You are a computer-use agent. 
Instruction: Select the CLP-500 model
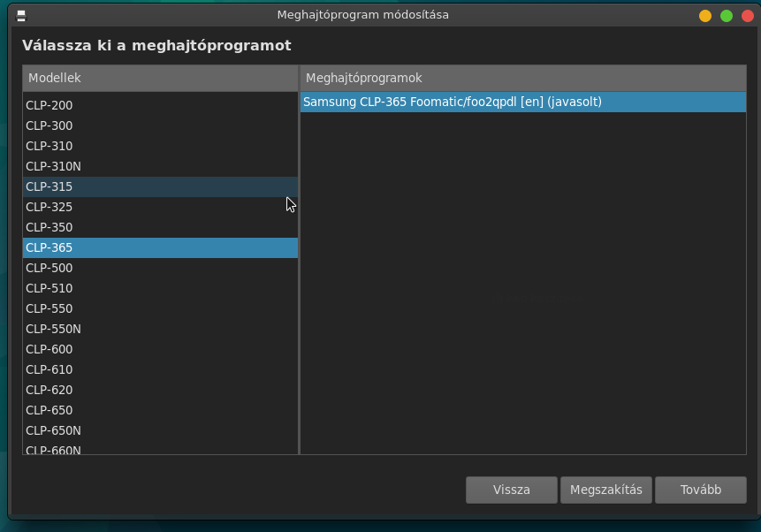click(160, 268)
